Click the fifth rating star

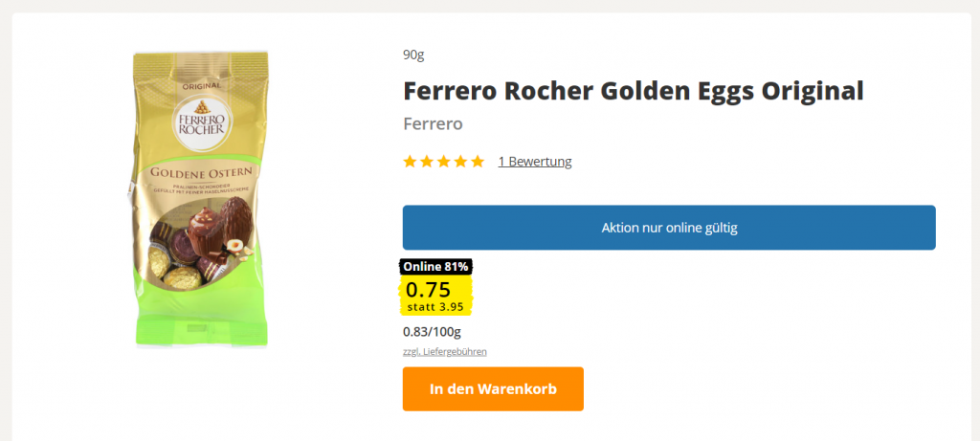478,162
